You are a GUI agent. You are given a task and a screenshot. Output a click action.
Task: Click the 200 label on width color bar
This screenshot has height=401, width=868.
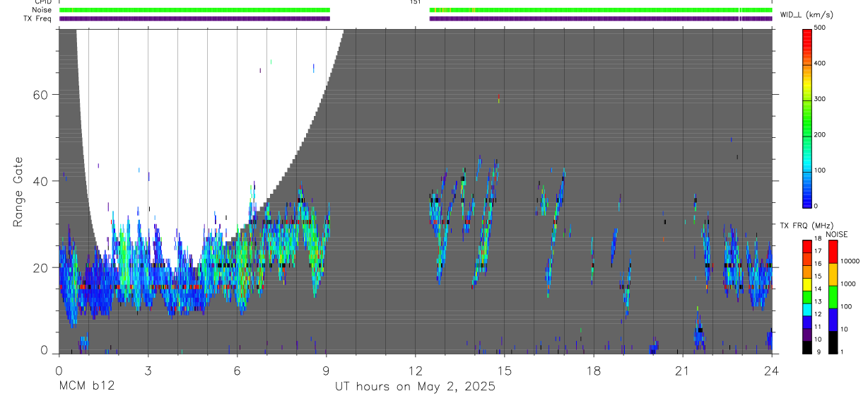(x=820, y=134)
